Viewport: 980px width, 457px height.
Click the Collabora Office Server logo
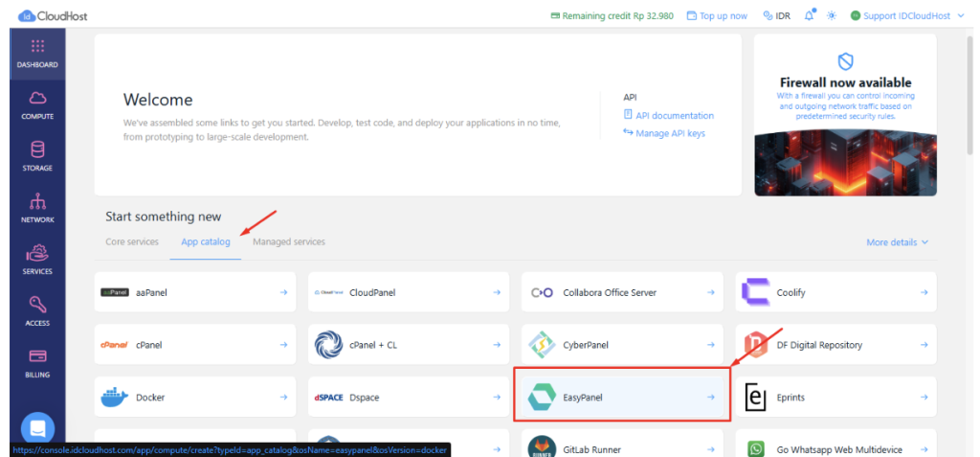tap(542, 292)
